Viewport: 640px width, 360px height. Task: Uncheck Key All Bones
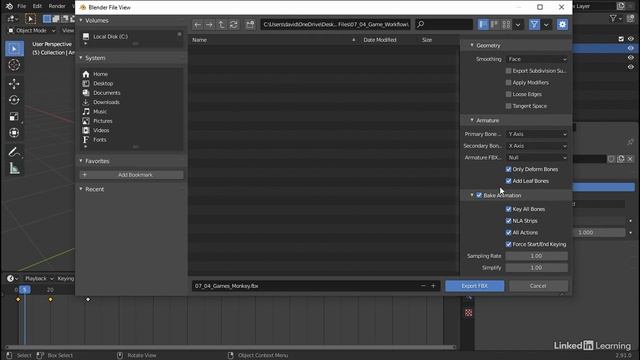(x=509, y=209)
